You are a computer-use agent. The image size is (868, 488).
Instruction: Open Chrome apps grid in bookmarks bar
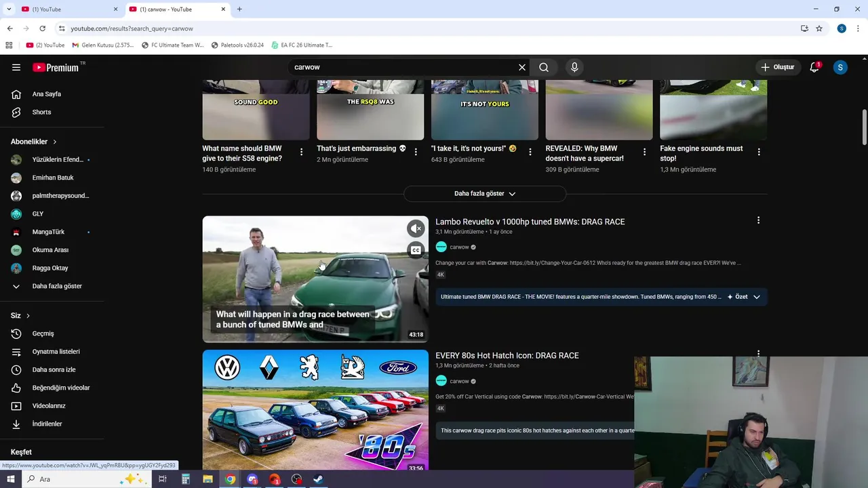[9, 45]
